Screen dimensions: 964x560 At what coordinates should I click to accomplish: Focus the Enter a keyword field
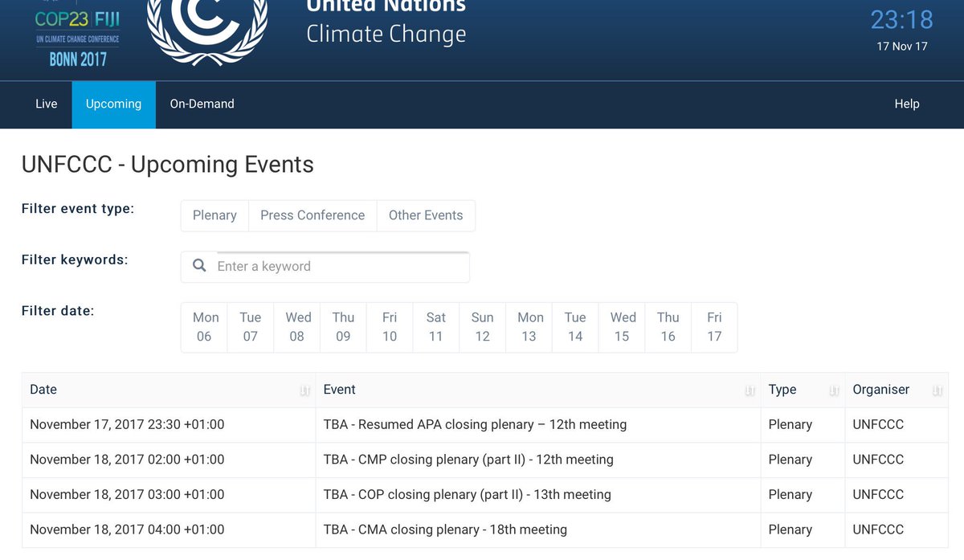325,267
